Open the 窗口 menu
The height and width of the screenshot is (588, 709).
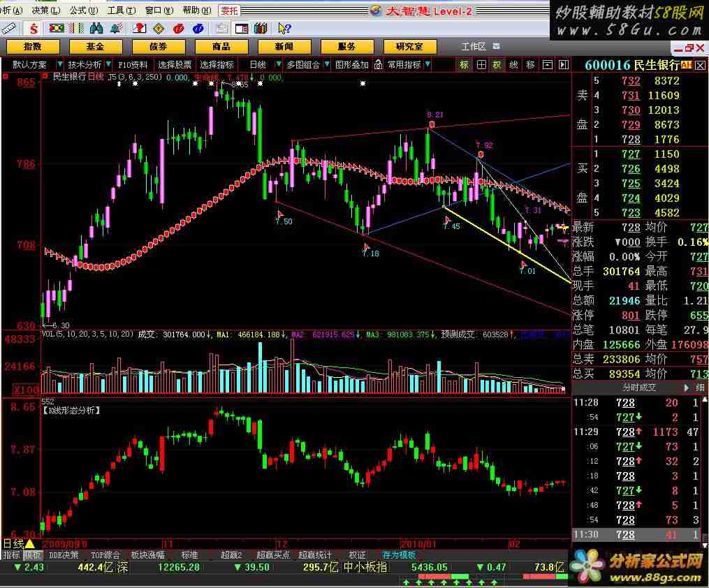click(159, 10)
